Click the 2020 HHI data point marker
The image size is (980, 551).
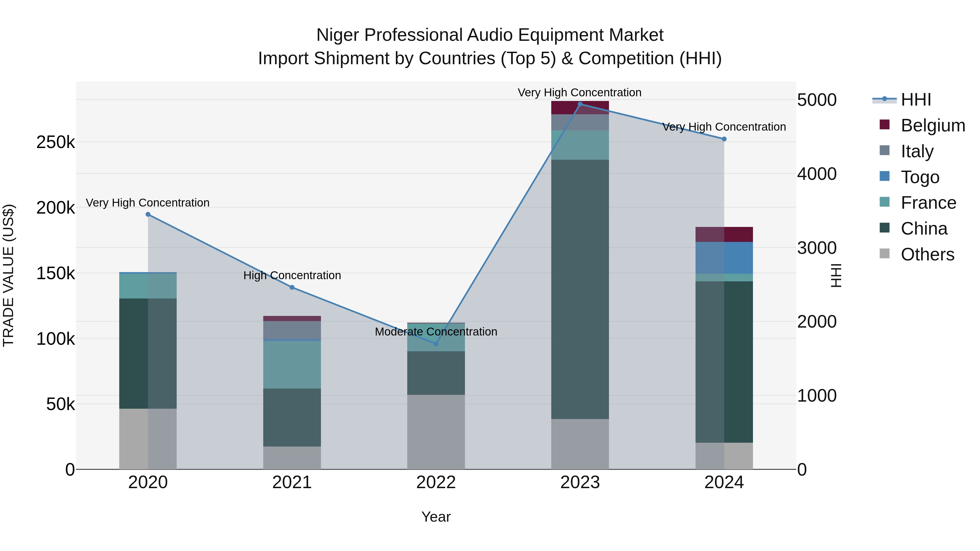coord(148,214)
